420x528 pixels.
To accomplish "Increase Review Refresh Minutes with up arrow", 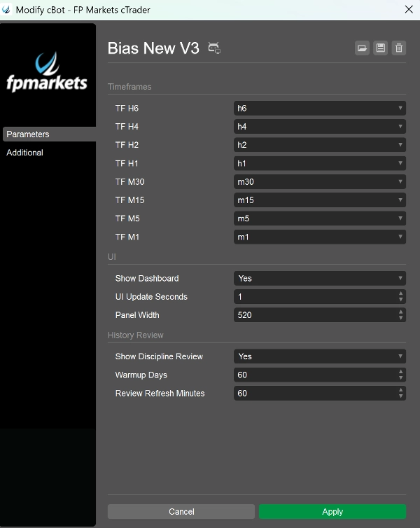I will [400, 390].
